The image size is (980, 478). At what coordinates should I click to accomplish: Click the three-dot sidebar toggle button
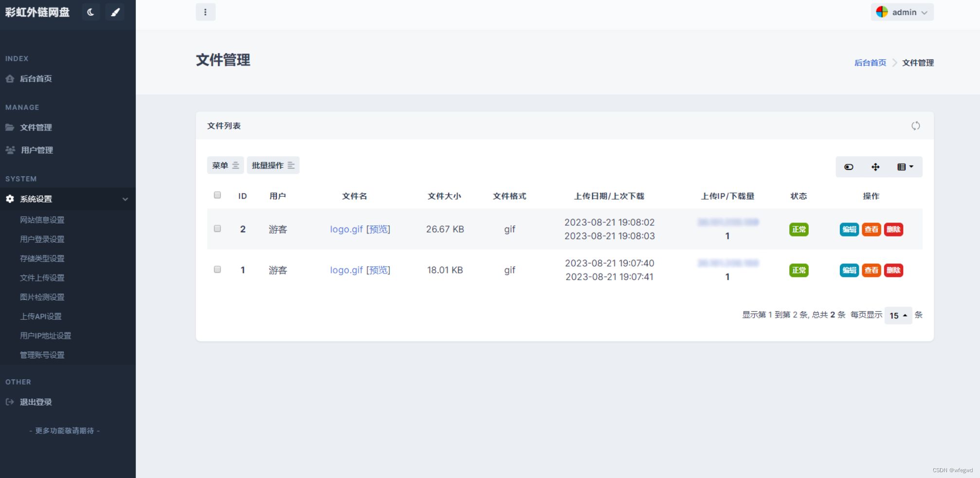pos(205,12)
